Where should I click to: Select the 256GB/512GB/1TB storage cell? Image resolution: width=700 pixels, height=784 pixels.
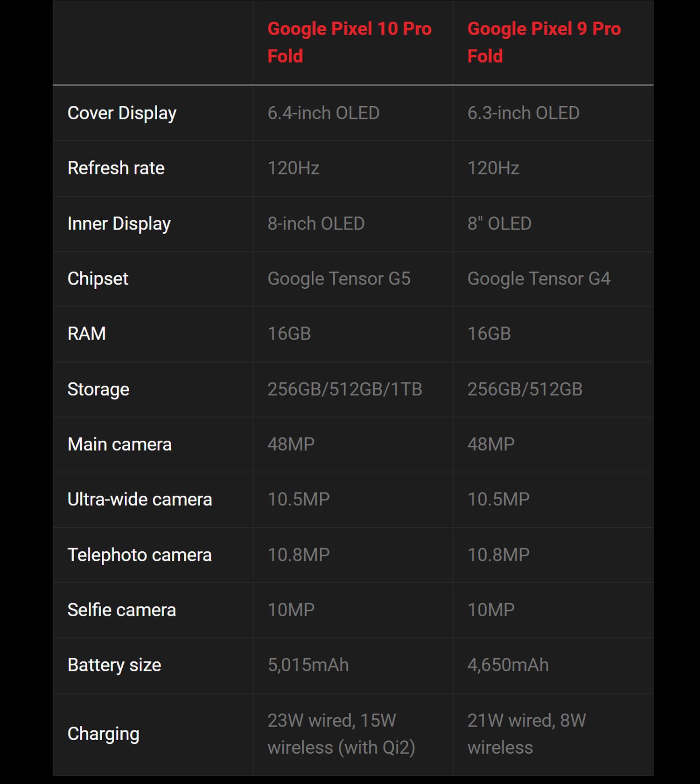(x=344, y=389)
